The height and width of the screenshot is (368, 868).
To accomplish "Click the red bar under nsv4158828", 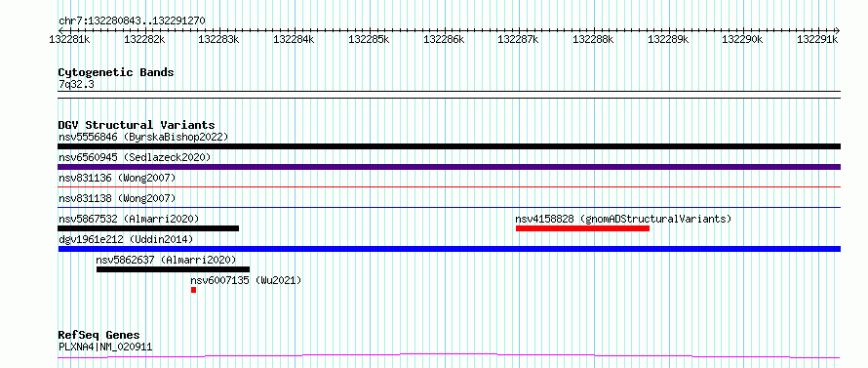I will click(x=582, y=228).
